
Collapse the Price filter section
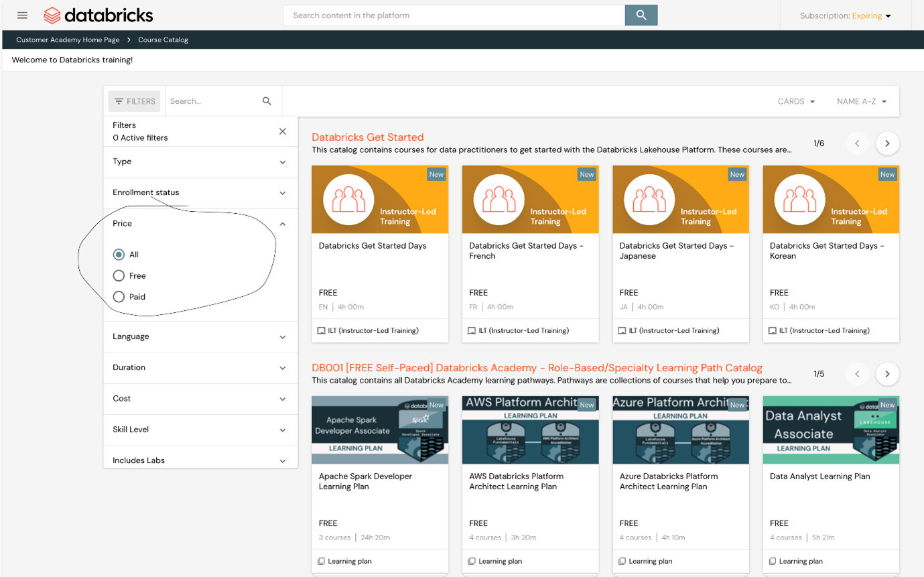pos(200,224)
